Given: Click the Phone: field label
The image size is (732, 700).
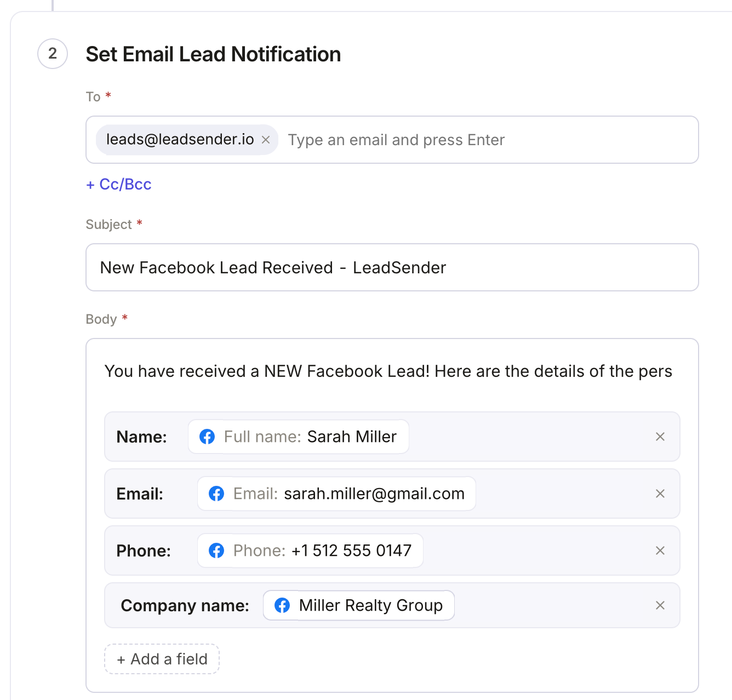Looking at the screenshot, I should (x=144, y=550).
